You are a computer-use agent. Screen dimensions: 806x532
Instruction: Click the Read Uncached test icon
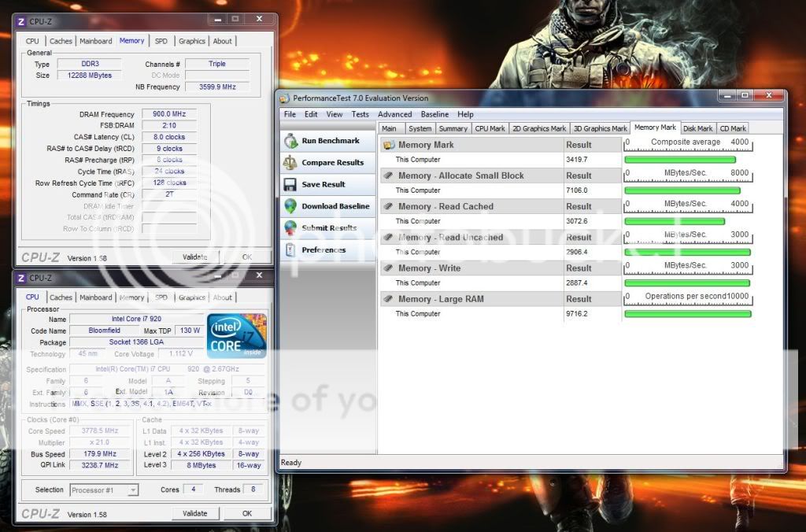pos(389,237)
